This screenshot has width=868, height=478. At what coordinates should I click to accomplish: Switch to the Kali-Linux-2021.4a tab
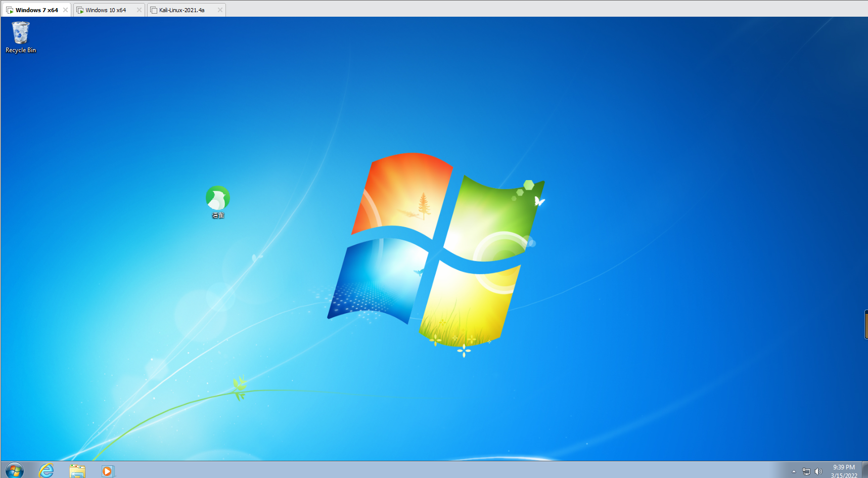(x=181, y=10)
